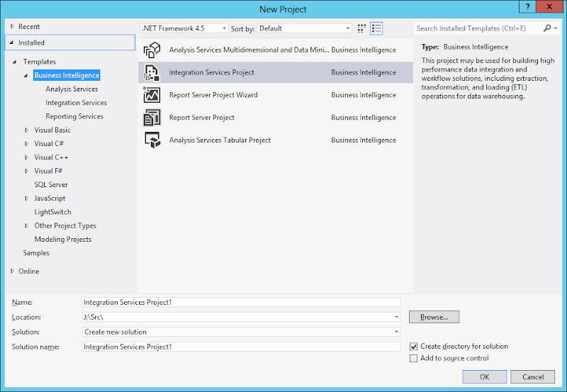567x392 pixels.
Task: Select LightSwitch tree item
Action: [x=52, y=212]
